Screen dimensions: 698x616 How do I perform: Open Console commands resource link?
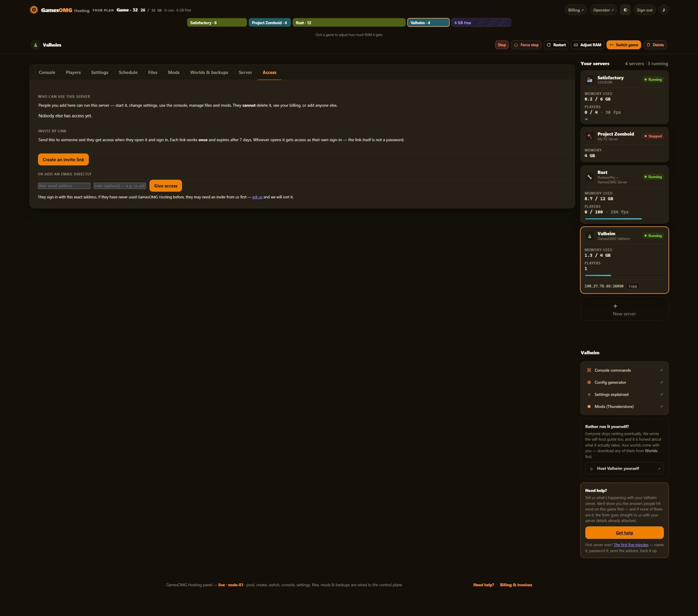(624, 370)
